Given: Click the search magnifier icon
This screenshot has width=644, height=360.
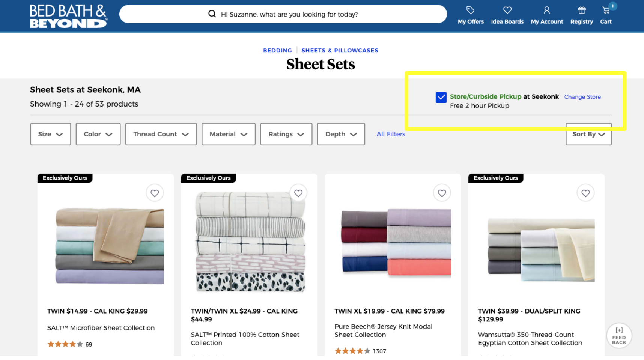Looking at the screenshot, I should (212, 14).
